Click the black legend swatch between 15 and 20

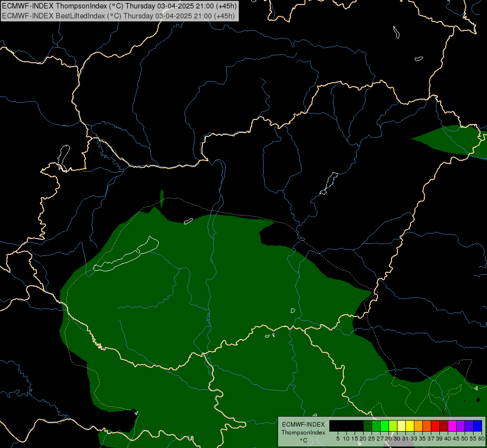(x=359, y=426)
